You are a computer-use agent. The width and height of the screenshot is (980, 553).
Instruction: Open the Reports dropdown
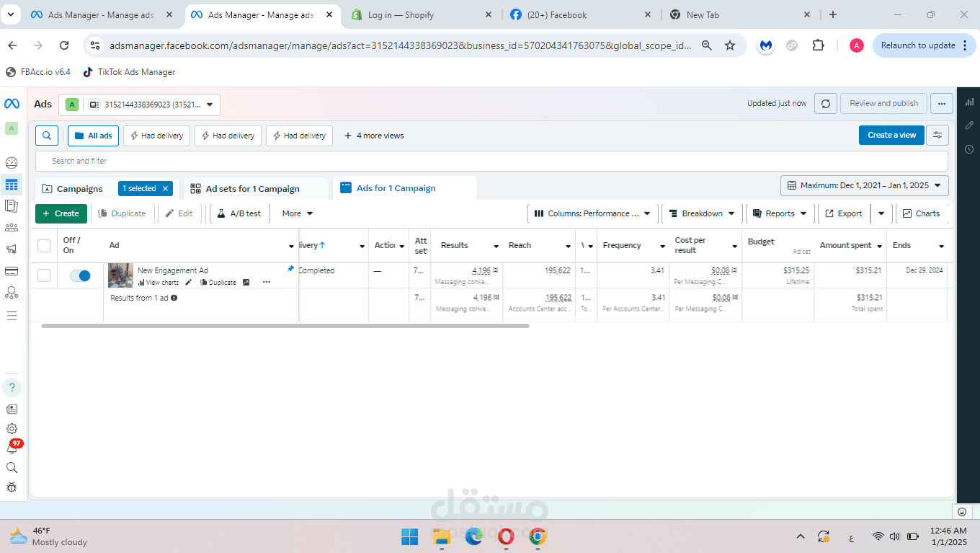(x=780, y=213)
